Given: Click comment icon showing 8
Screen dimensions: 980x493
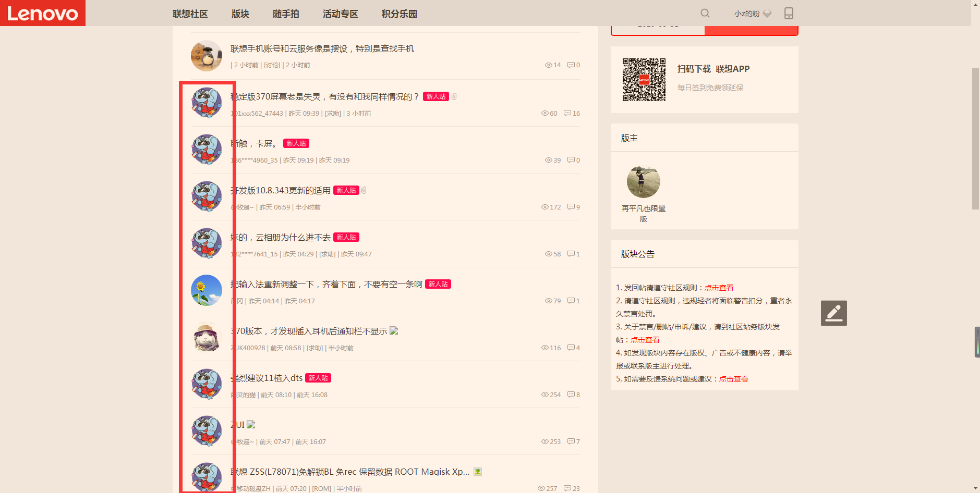Looking at the screenshot, I should pyautogui.click(x=571, y=395).
